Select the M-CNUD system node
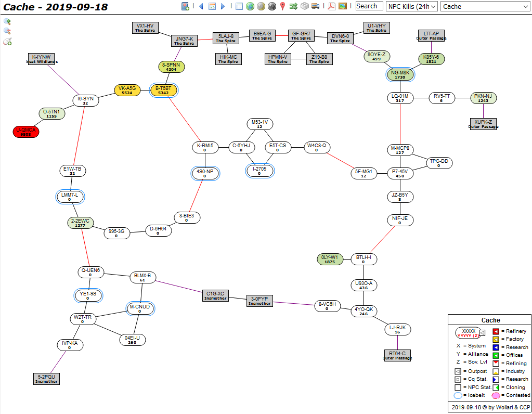This screenshot has width=532, height=414. pos(140,308)
